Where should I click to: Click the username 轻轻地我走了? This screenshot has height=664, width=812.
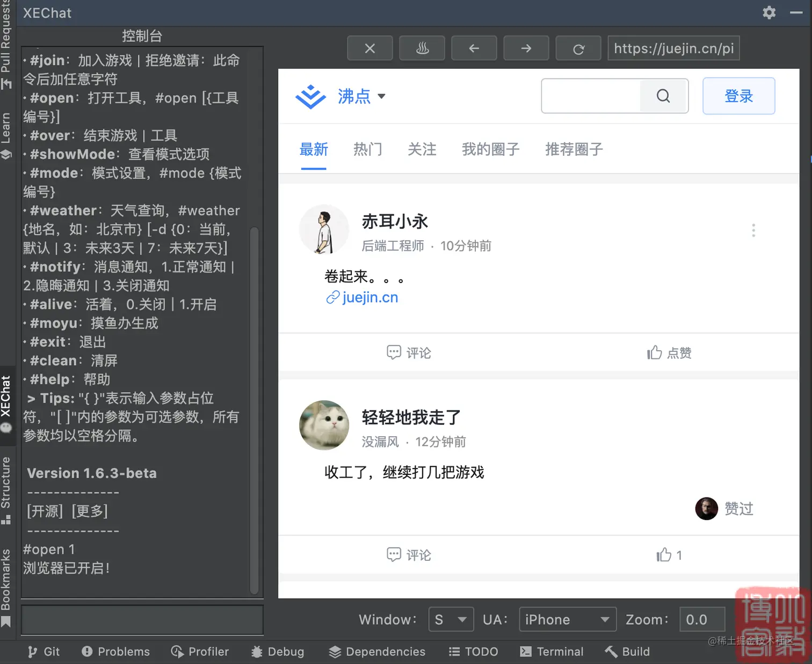[411, 417]
